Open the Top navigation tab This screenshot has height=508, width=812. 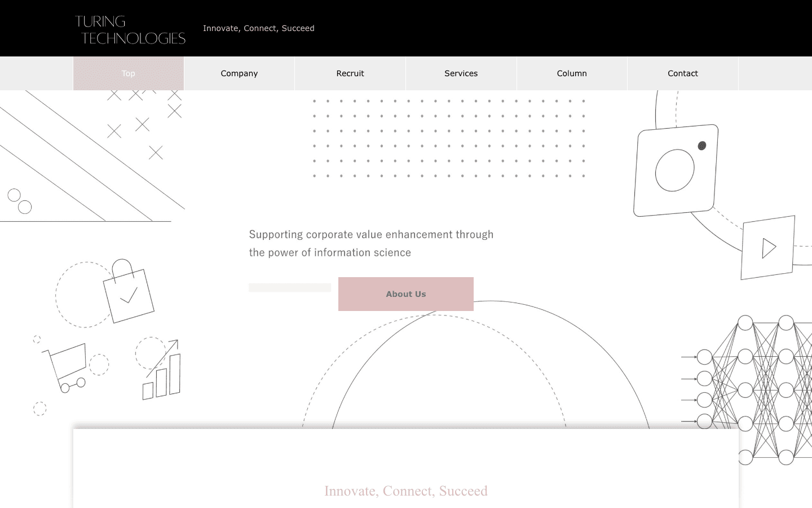pyautogui.click(x=129, y=73)
